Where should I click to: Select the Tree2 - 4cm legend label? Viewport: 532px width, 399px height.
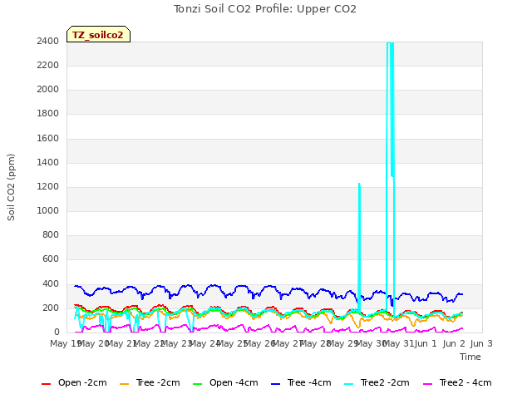(x=465, y=382)
